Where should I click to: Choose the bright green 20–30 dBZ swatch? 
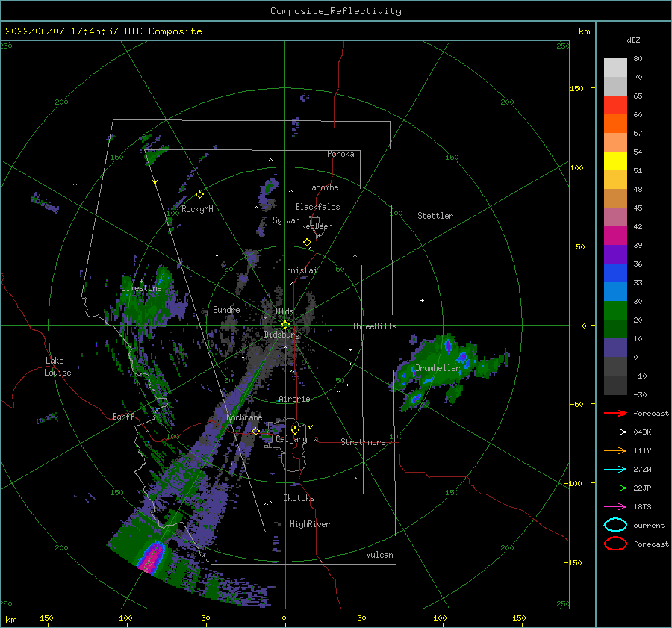(615, 311)
